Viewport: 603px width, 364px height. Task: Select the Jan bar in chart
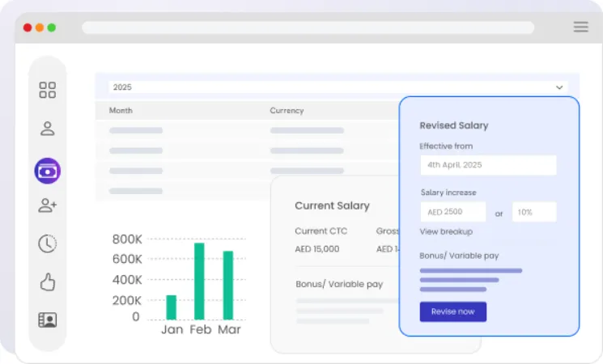[x=171, y=307]
